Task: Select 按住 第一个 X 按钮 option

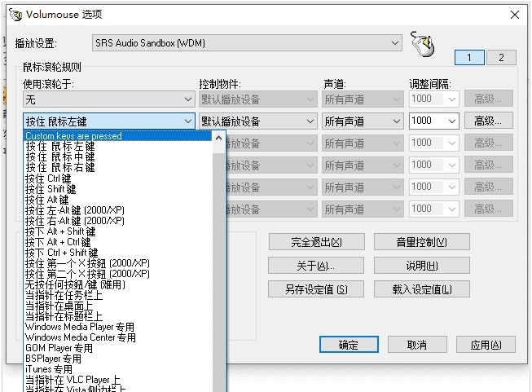Action: pyautogui.click(x=118, y=263)
